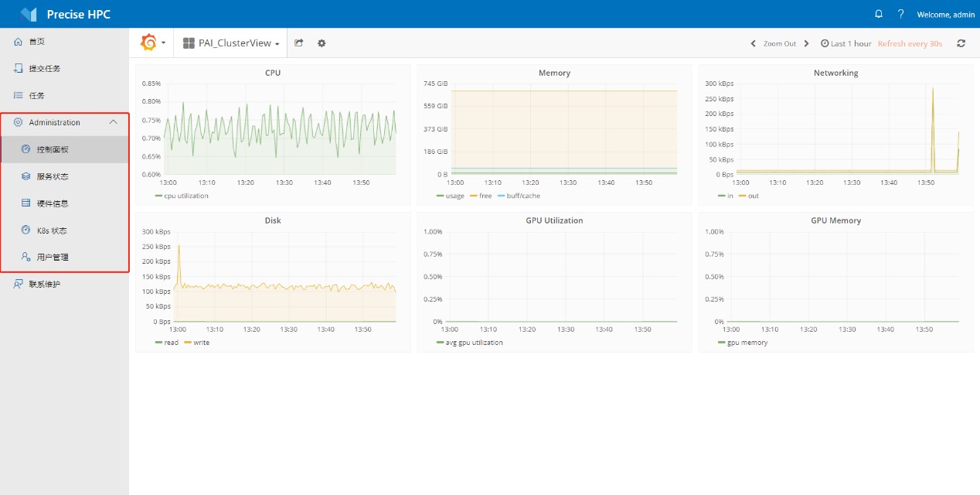980x495 pixels.
Task: Toggle read series in Disk legend
Action: pos(167,343)
